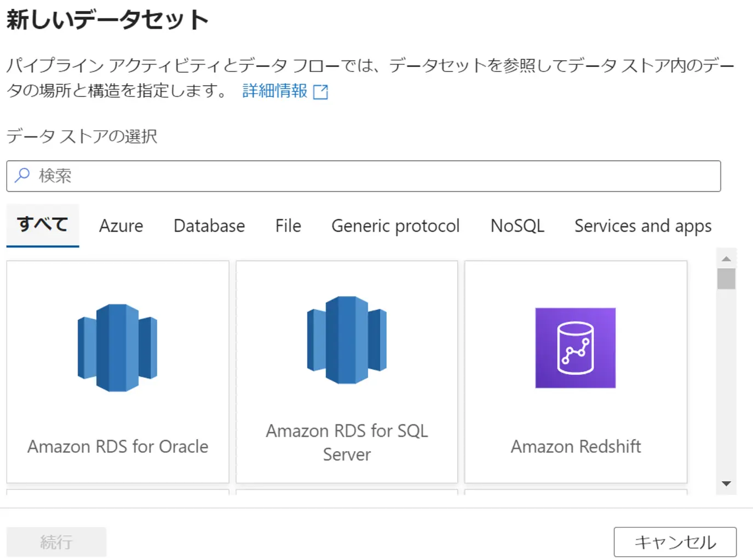Click the magnifier icon in search box

pos(22,176)
